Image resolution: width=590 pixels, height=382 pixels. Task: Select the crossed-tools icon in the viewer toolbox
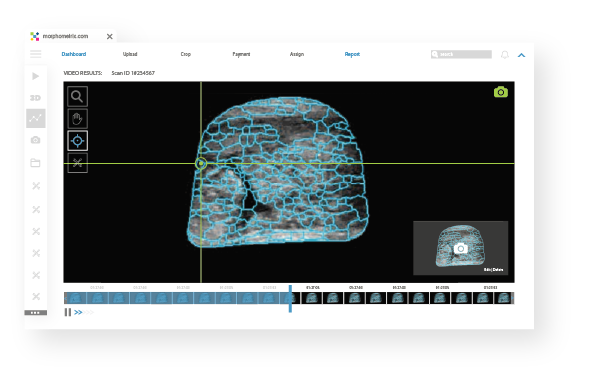(x=78, y=163)
